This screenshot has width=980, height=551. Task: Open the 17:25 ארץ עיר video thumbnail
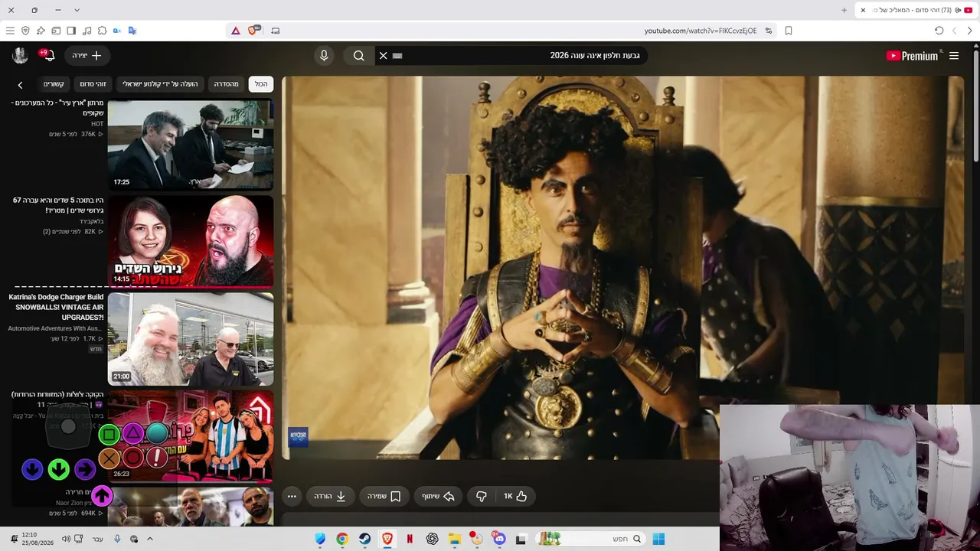pyautogui.click(x=191, y=144)
